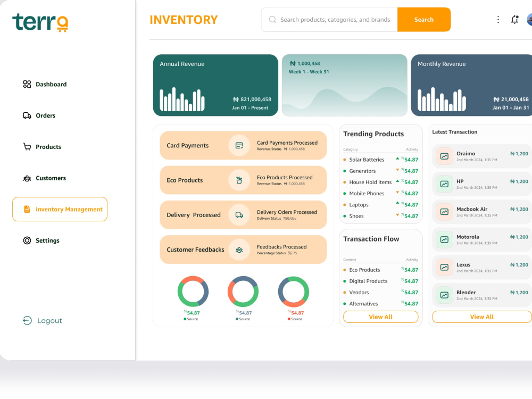Go to Orders in the sidebar
The height and width of the screenshot is (399, 532).
click(x=39, y=115)
